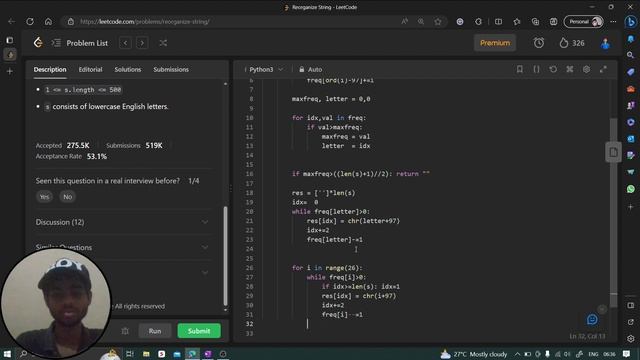Switch to the Editorial tab
Screen dimensions: 640x360
pos(90,69)
